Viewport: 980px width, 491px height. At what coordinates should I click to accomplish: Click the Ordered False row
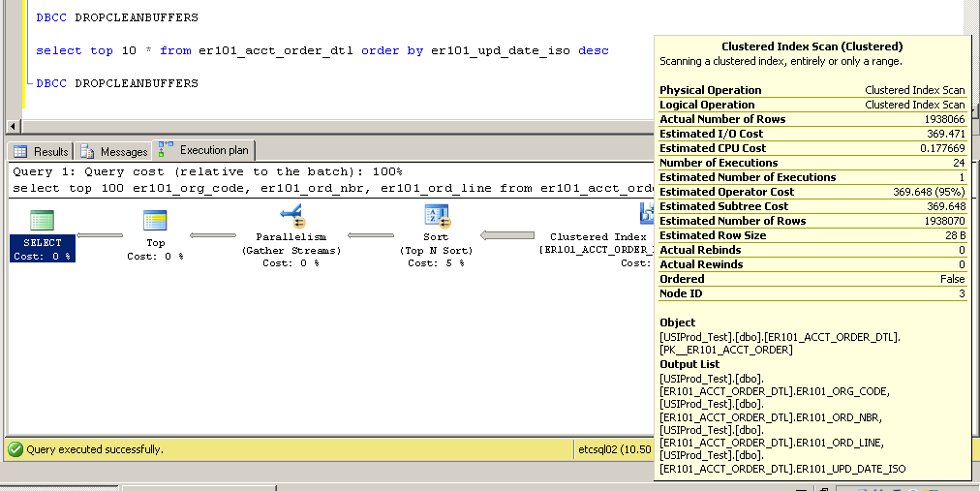pos(812,279)
